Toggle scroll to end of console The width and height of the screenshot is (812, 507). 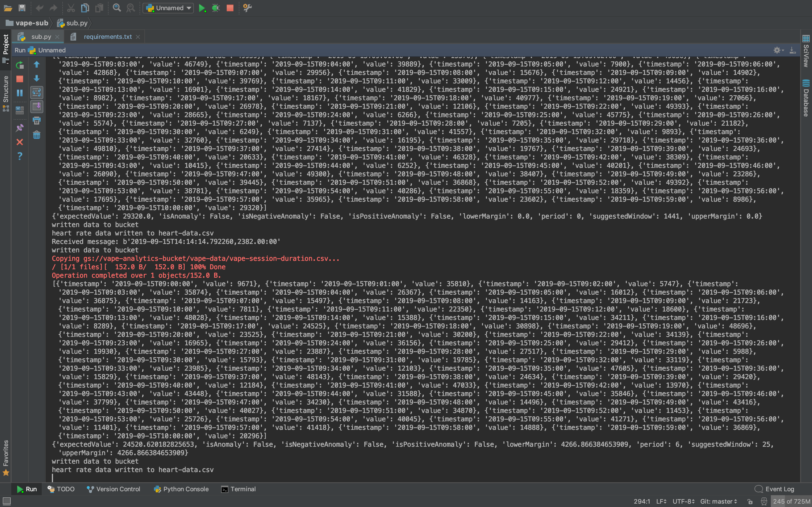pyautogui.click(x=37, y=107)
